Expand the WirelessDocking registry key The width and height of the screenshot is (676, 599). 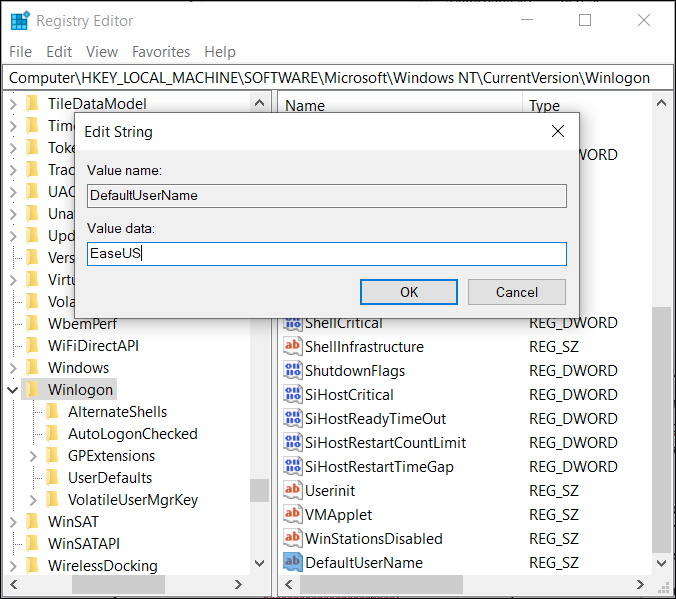pos(13,566)
